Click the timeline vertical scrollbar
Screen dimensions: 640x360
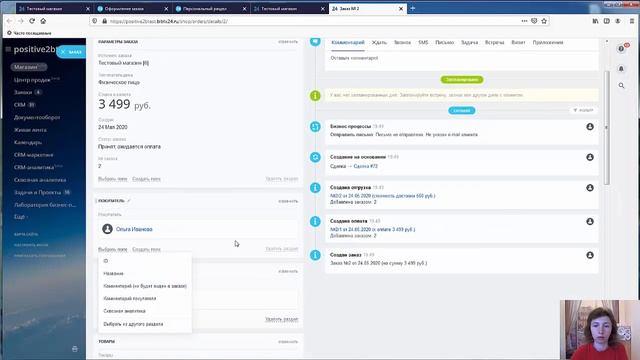pyautogui.click(x=607, y=127)
